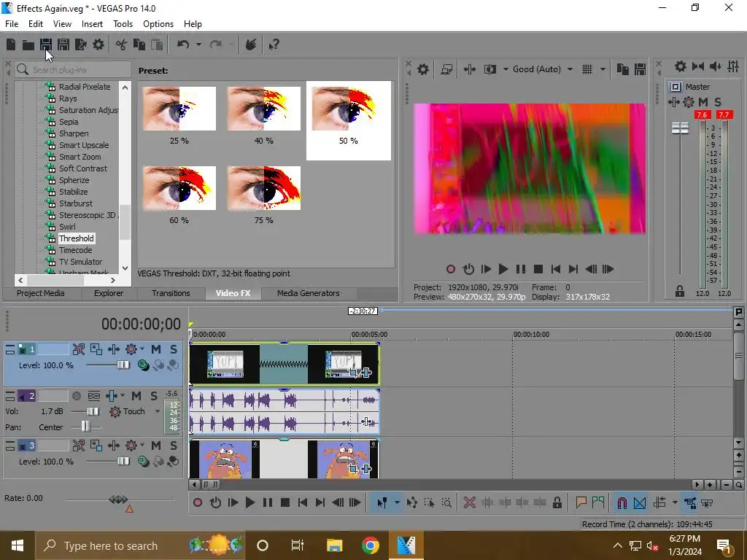The image size is (747, 560).
Task: Open edit tool selector dropdown arrow
Action: point(397,502)
